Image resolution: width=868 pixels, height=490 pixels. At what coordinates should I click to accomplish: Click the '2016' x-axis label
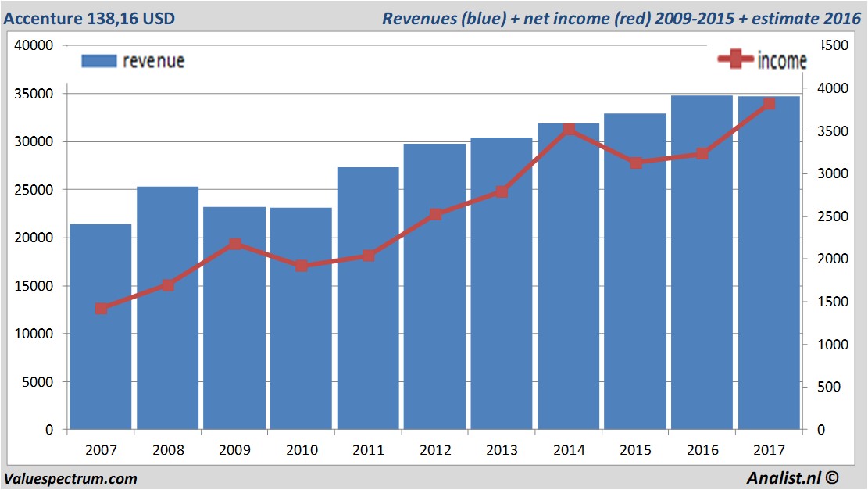pos(702,449)
